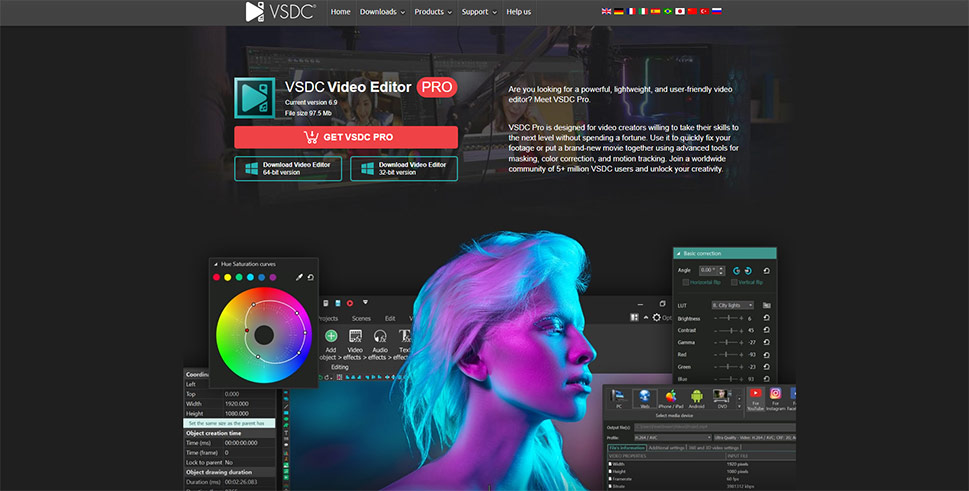Expand the Downloads menu
Image resolution: width=969 pixels, height=491 pixels.
coord(382,12)
